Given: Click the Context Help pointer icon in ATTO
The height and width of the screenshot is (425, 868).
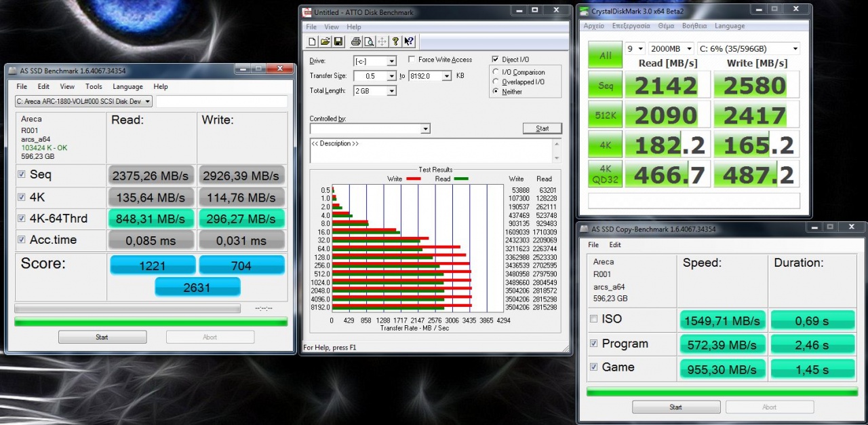Looking at the screenshot, I should 409,41.
